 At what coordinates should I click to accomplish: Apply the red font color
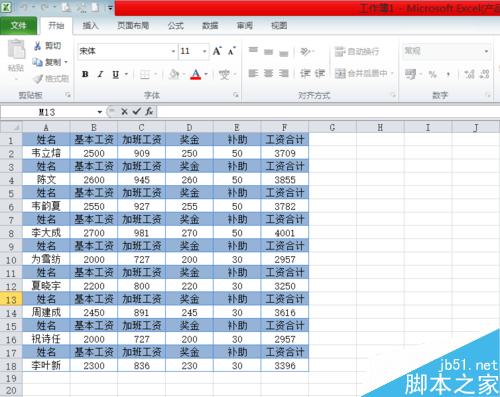coord(196,74)
